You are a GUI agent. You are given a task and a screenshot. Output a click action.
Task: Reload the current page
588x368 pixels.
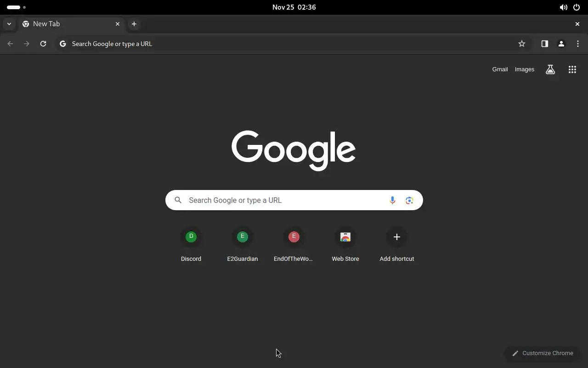click(43, 44)
